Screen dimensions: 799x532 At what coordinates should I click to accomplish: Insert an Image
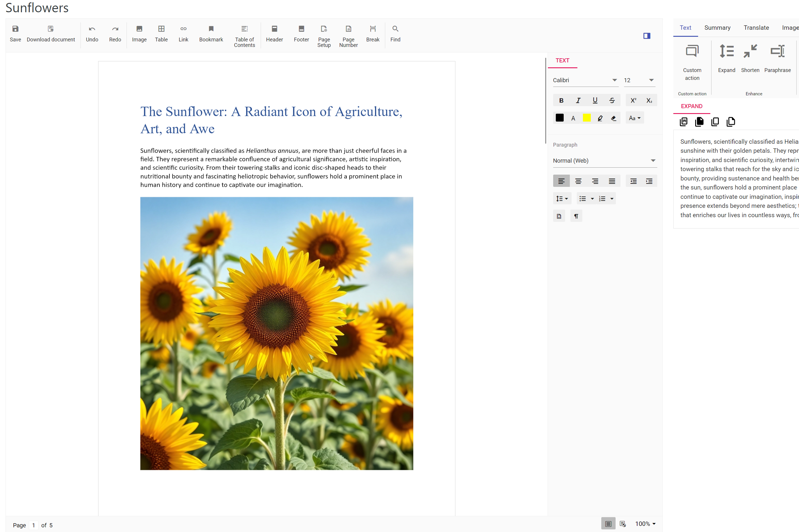[x=139, y=33]
